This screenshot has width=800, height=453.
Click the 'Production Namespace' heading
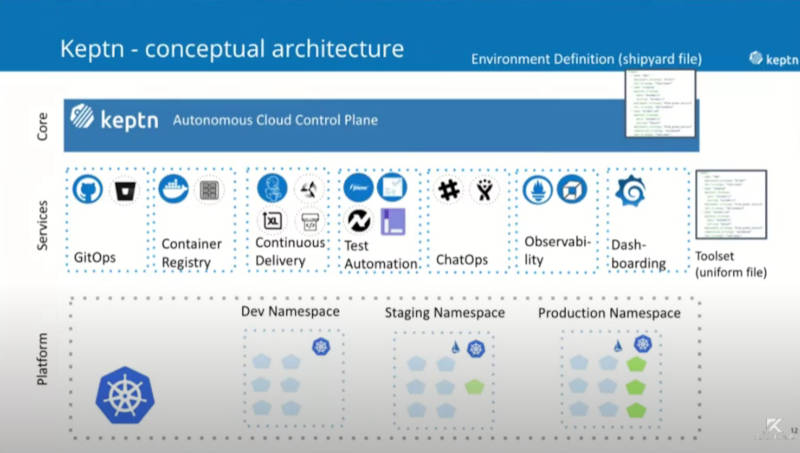pos(609,313)
